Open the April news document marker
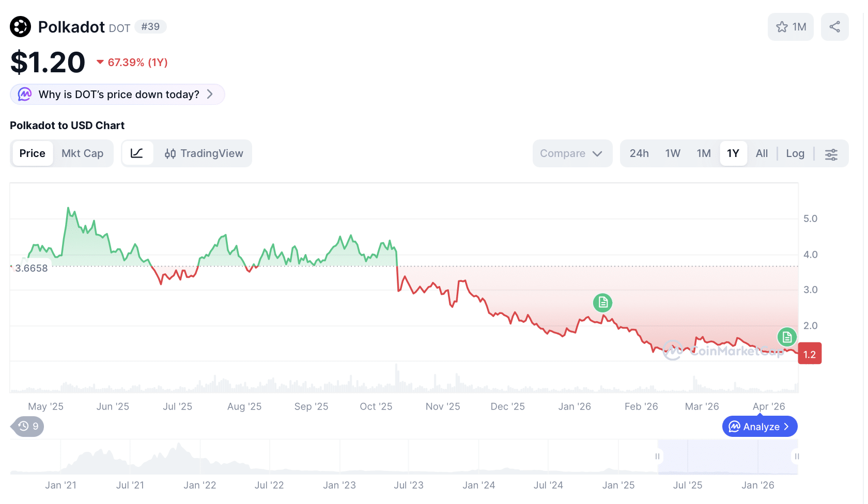The image size is (868, 504). click(786, 337)
